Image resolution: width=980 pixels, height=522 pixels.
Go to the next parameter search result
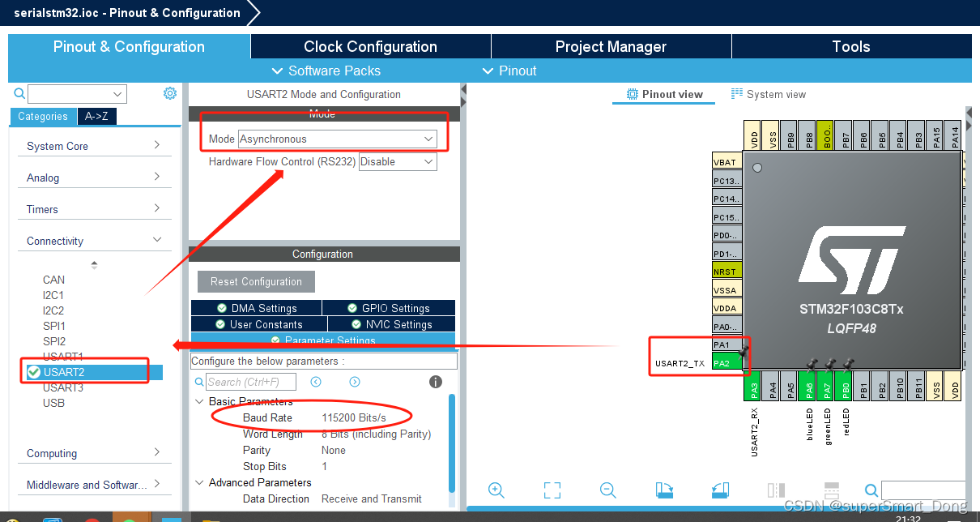355,382
